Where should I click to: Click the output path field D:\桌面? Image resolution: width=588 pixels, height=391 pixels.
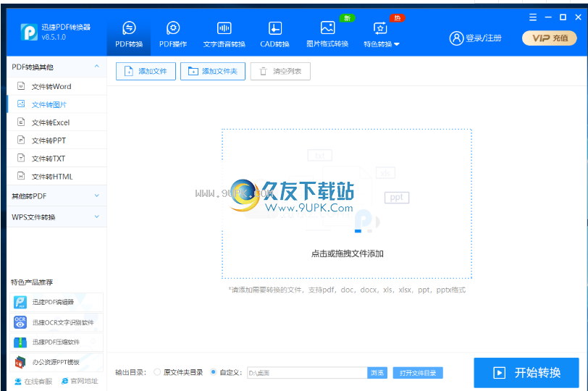tap(307, 373)
